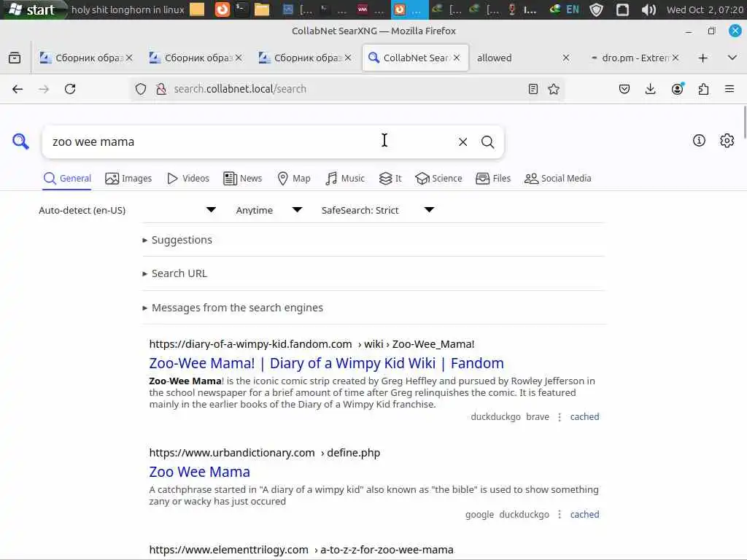This screenshot has height=560, width=747.
Task: Switch to the Files category
Action: [x=493, y=179]
